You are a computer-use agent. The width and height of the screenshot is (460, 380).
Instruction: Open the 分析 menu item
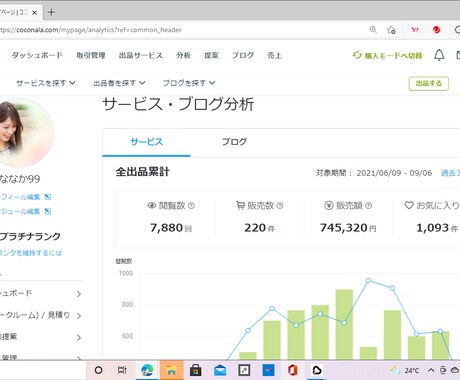(183, 55)
